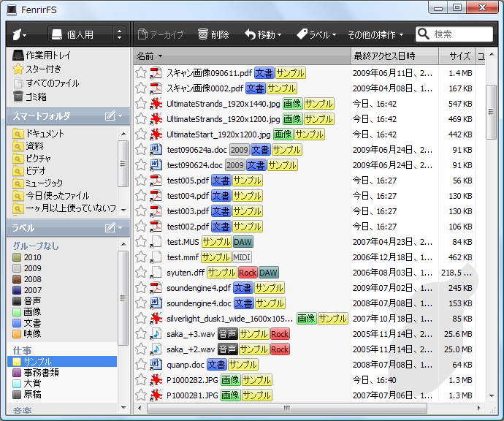Click Word icon of test090624.doc

click(x=156, y=165)
